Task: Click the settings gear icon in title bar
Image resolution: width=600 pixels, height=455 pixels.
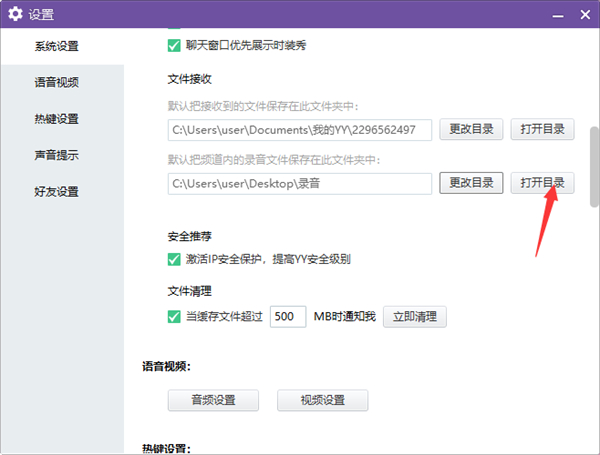Action: pyautogui.click(x=15, y=15)
